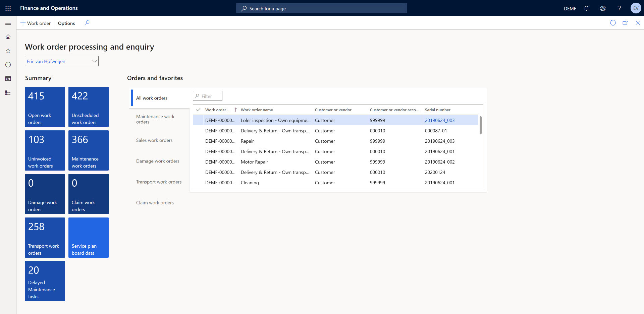The height and width of the screenshot is (314, 644).
Task: Click Customer cell in Cleaning row
Action: pos(325,183)
